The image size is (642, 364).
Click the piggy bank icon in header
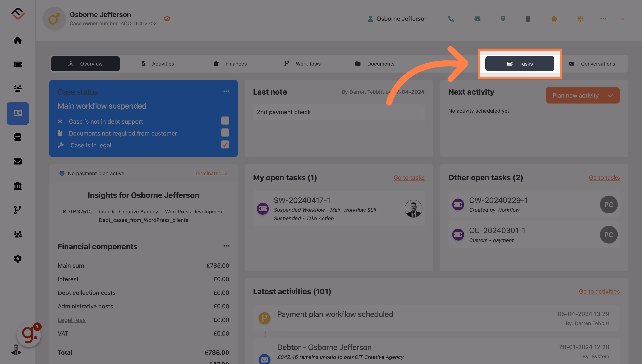554,19
